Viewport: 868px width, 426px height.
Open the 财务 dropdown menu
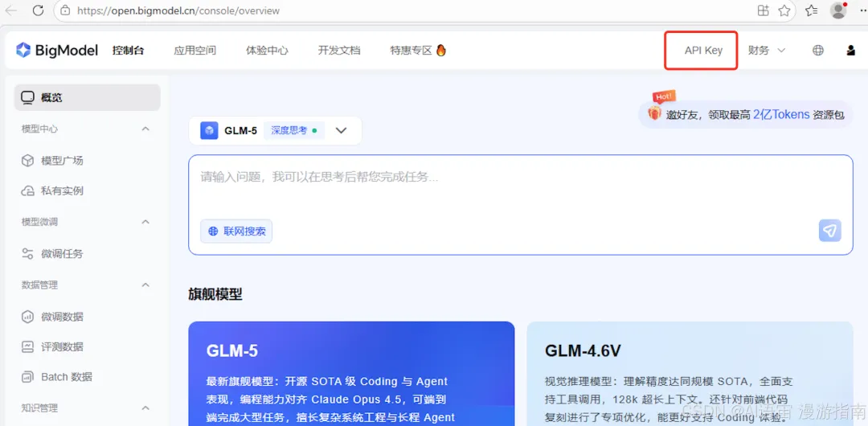click(x=767, y=51)
